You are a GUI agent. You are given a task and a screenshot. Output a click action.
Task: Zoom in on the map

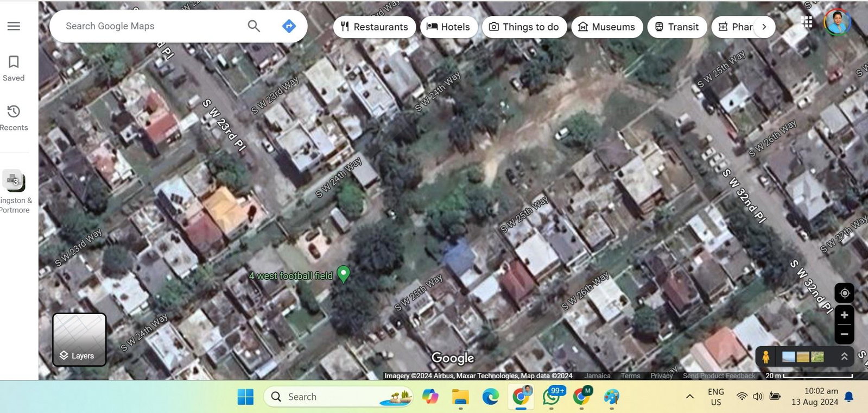844,315
